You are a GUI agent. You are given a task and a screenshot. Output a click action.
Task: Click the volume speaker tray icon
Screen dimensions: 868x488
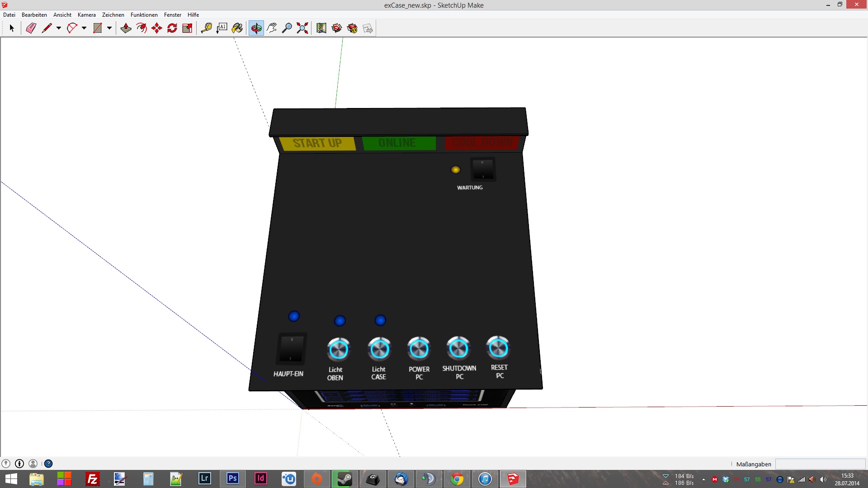click(823, 479)
